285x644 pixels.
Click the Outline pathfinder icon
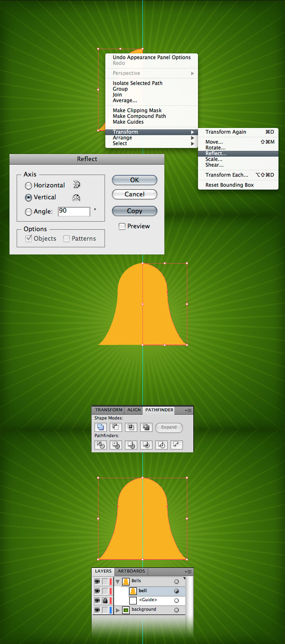pyautogui.click(x=161, y=445)
